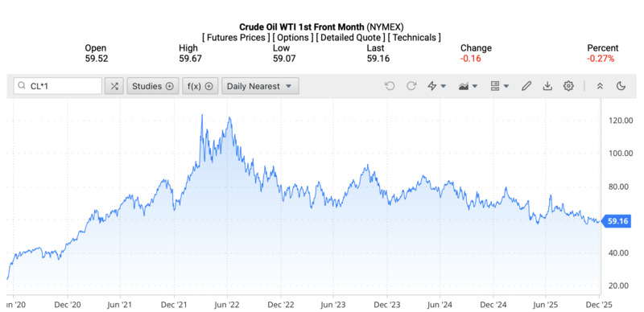Focus the CL*1 symbol input field
The image size is (644, 312).
pos(58,86)
